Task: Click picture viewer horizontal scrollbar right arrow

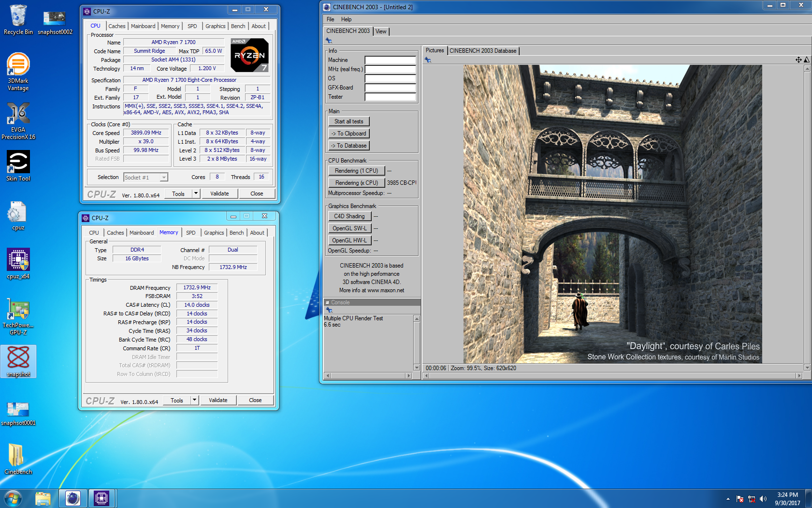Action: pyautogui.click(x=799, y=375)
